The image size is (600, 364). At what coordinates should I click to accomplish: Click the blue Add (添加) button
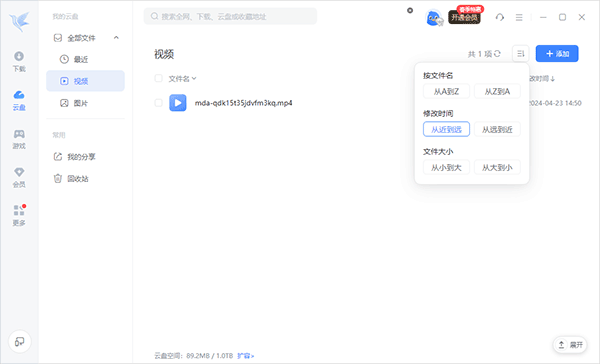point(557,54)
